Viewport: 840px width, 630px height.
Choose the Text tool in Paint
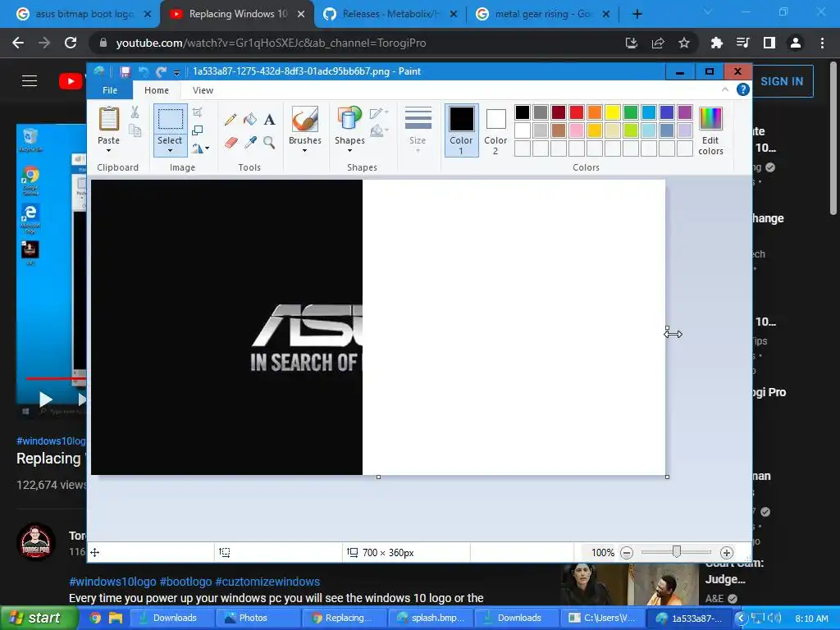269,120
